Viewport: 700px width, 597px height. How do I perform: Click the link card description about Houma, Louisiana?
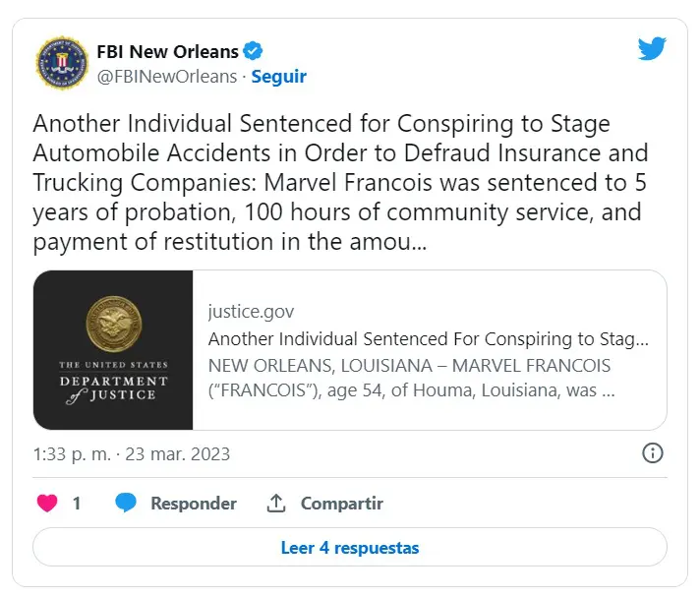coord(413,377)
